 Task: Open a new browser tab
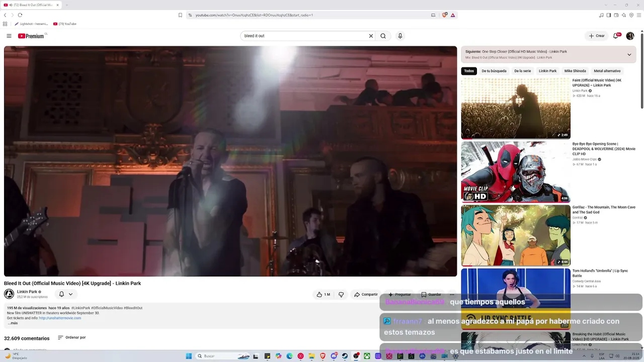pos(66,5)
